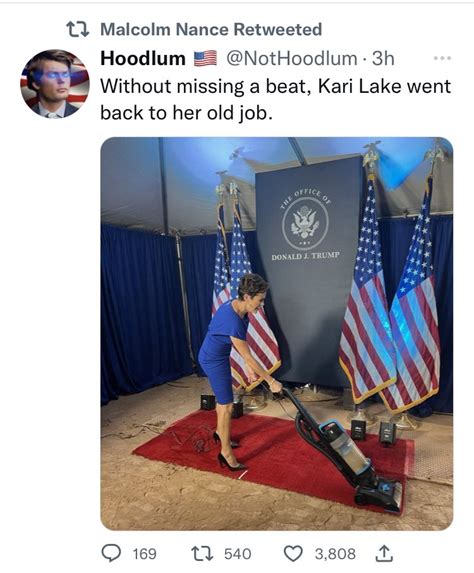The height and width of the screenshot is (573, 474).
Task: Click the reply speech bubble icon
Action: coord(111,553)
